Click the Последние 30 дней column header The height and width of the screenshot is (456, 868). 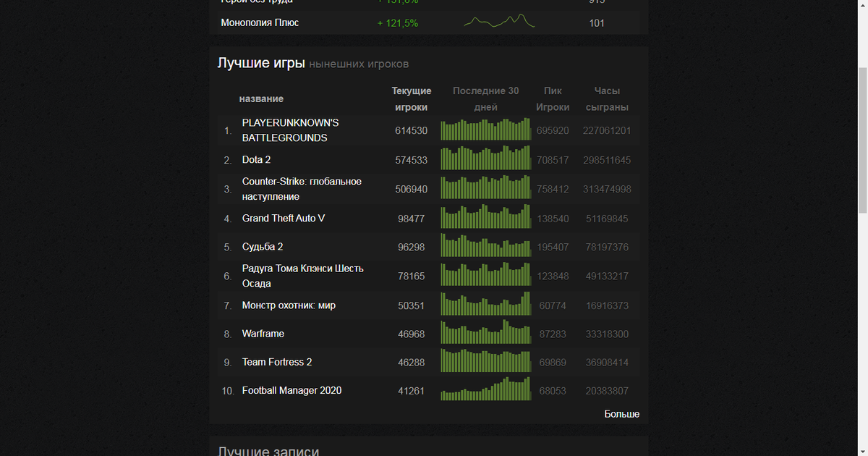pos(486,99)
